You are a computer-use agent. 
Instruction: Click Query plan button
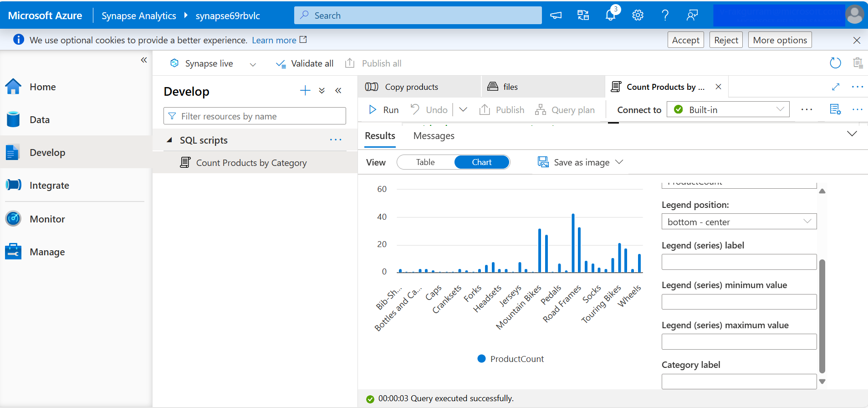tap(565, 109)
